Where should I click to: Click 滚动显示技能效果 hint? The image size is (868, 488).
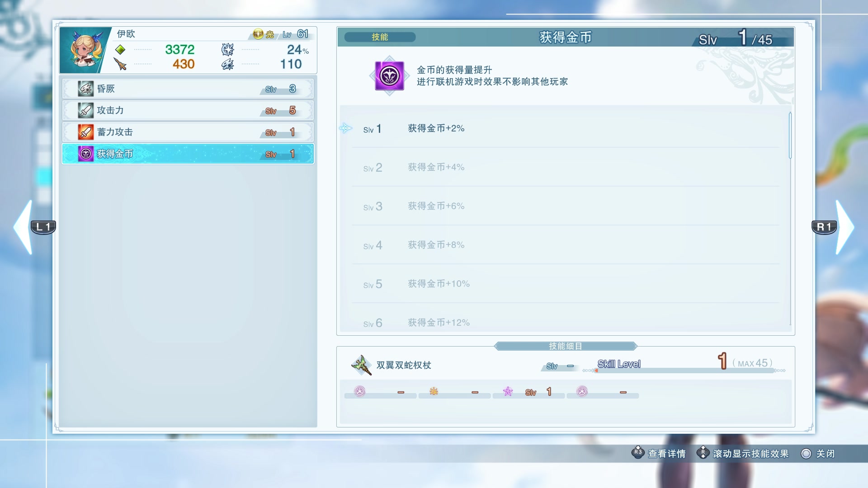pos(751,454)
